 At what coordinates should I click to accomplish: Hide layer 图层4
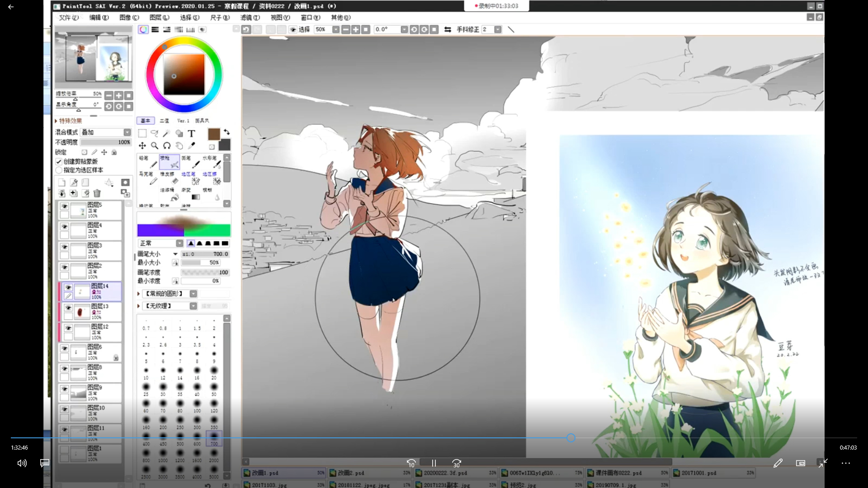click(x=65, y=227)
